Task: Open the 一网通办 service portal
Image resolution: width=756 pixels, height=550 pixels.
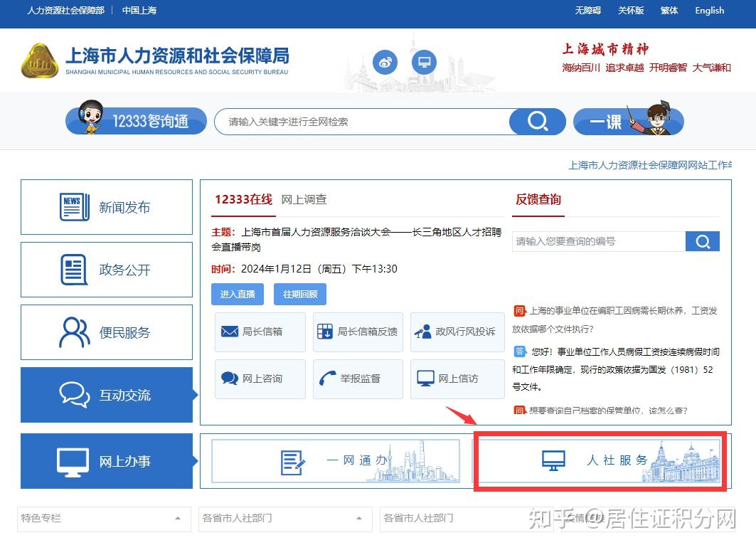Action: click(x=336, y=460)
